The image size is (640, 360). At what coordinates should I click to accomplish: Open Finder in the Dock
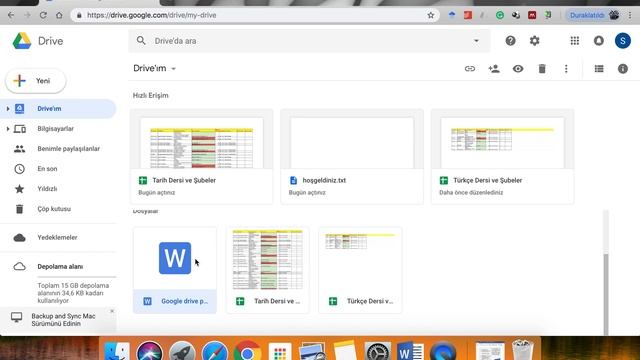[x=117, y=351]
